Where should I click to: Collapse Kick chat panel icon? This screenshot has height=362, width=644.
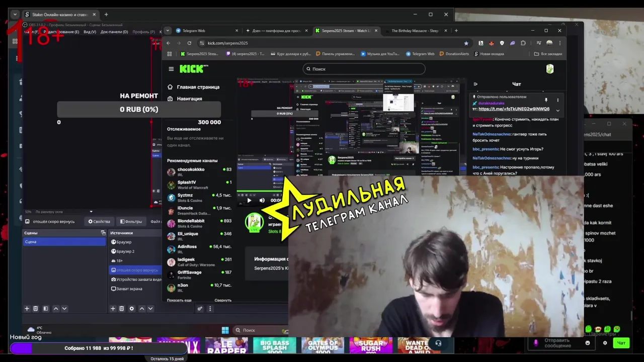pos(475,84)
